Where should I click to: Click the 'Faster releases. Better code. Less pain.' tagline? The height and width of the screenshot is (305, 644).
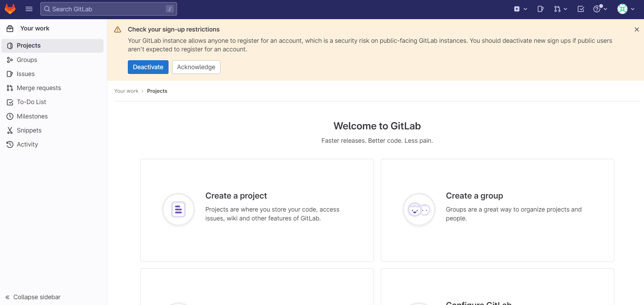point(377,141)
